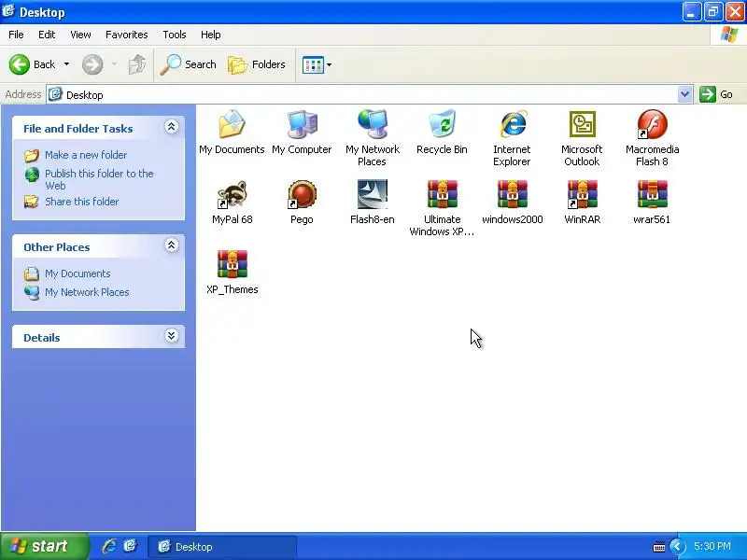Open the Forward history dropdown arrow
747x560 pixels.
114,64
